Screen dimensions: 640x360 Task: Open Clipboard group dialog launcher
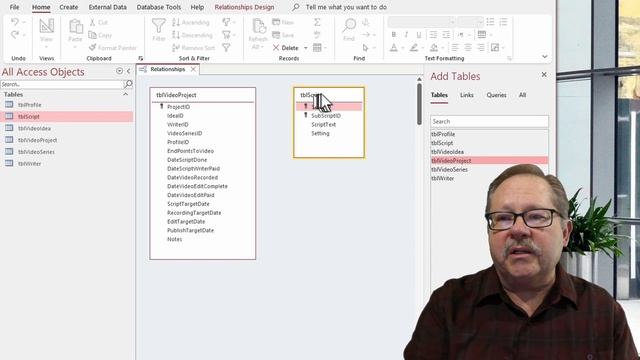click(x=140, y=58)
